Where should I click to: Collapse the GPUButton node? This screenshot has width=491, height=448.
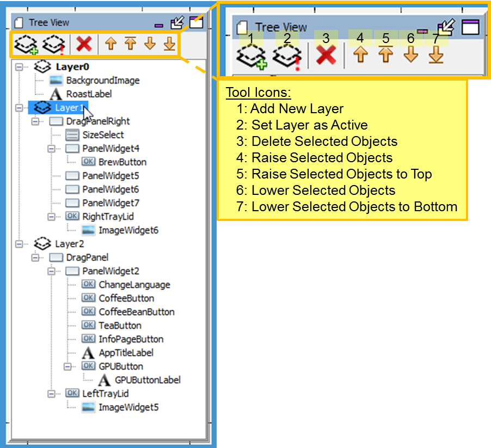tap(67, 366)
